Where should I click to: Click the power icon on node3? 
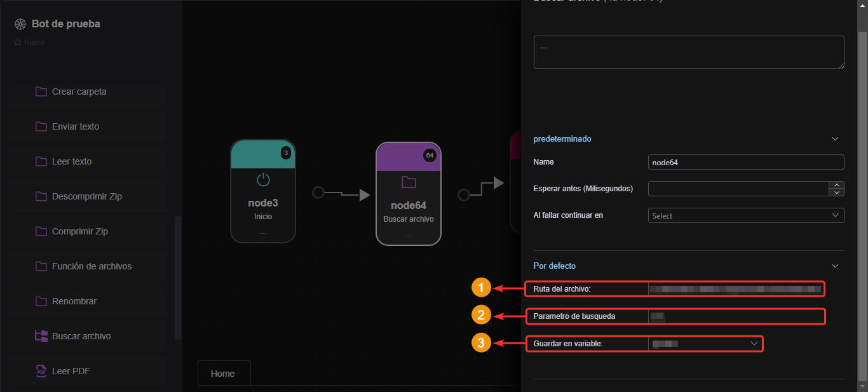[x=263, y=180]
